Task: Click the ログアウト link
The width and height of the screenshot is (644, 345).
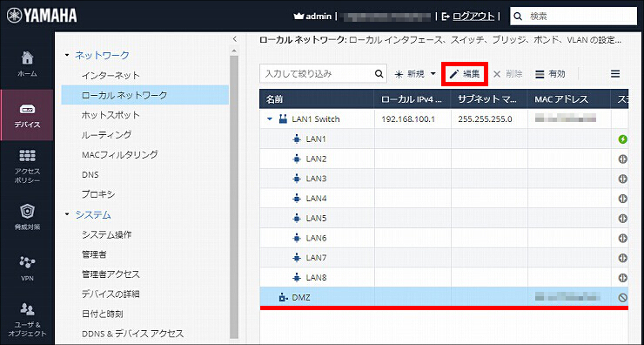Action: click(x=473, y=16)
